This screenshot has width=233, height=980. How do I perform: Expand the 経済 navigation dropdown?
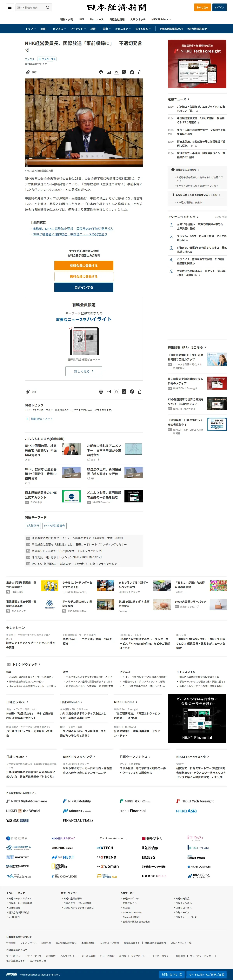(94, 29)
